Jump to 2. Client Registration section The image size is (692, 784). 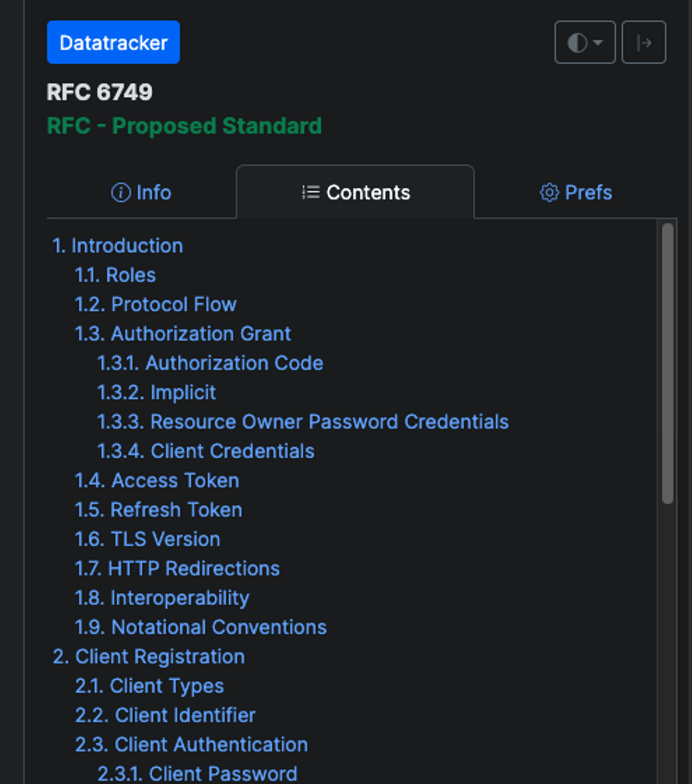pyautogui.click(x=148, y=657)
